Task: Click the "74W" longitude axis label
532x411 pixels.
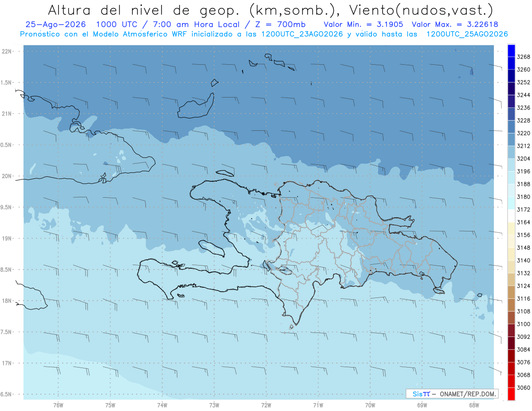Action: click(162, 405)
